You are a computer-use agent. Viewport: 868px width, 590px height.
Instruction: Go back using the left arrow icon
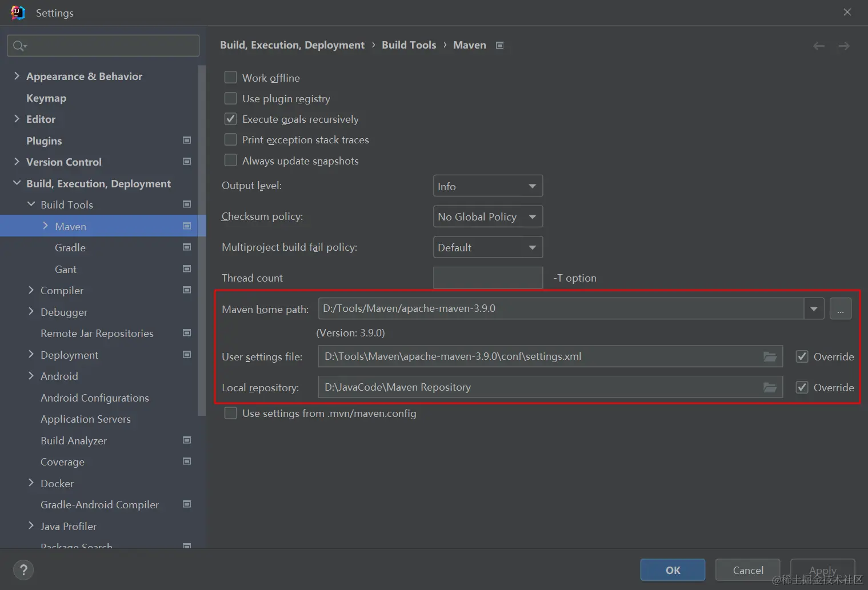pyautogui.click(x=818, y=46)
